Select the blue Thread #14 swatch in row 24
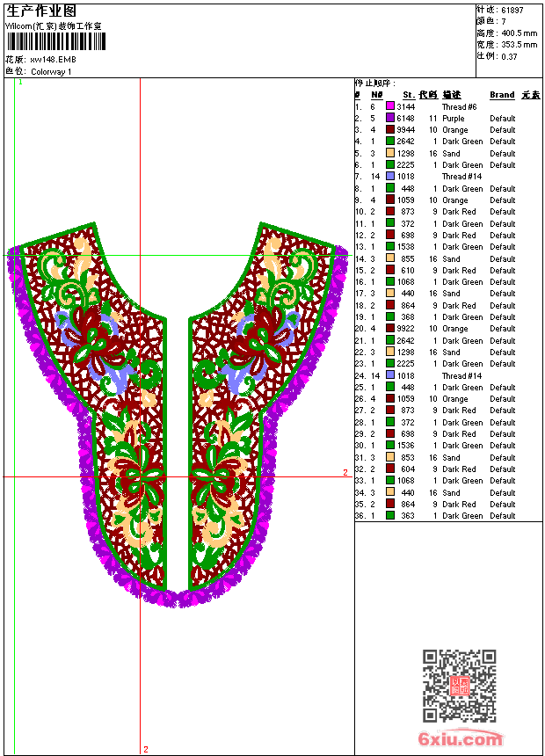Image resolution: width=545 pixels, height=756 pixels. [x=390, y=375]
